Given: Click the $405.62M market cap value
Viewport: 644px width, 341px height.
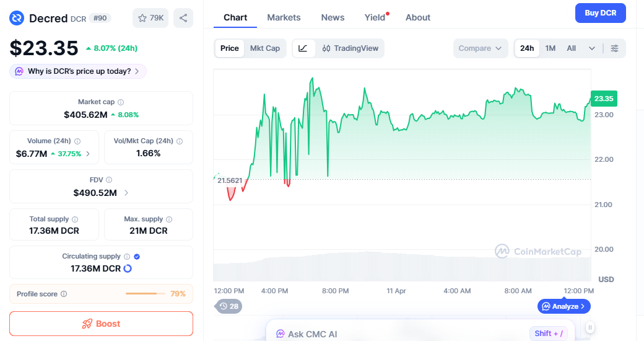Looking at the screenshot, I should pyautogui.click(x=85, y=115).
